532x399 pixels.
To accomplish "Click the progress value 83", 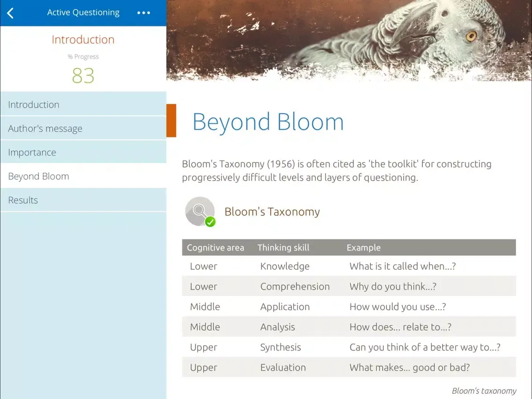I will coord(83,75).
